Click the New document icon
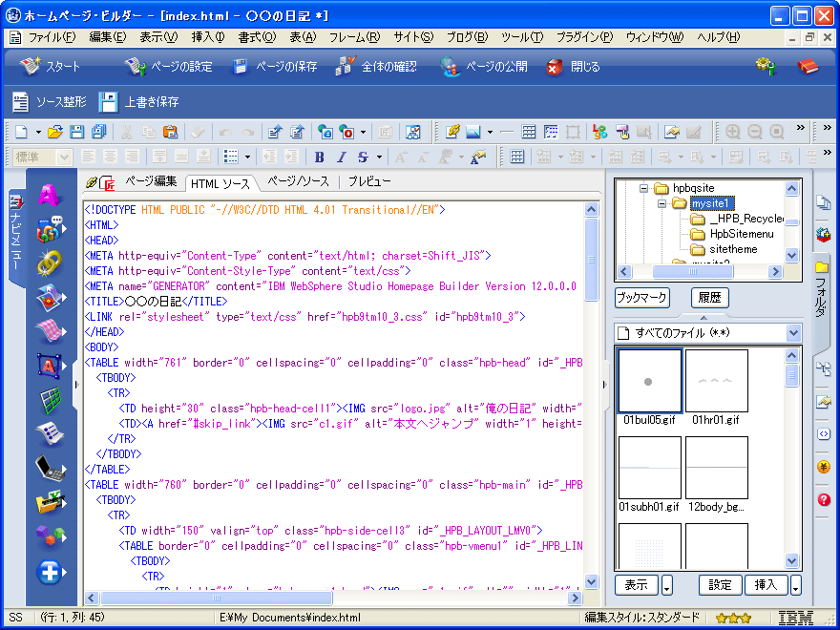 (21, 132)
